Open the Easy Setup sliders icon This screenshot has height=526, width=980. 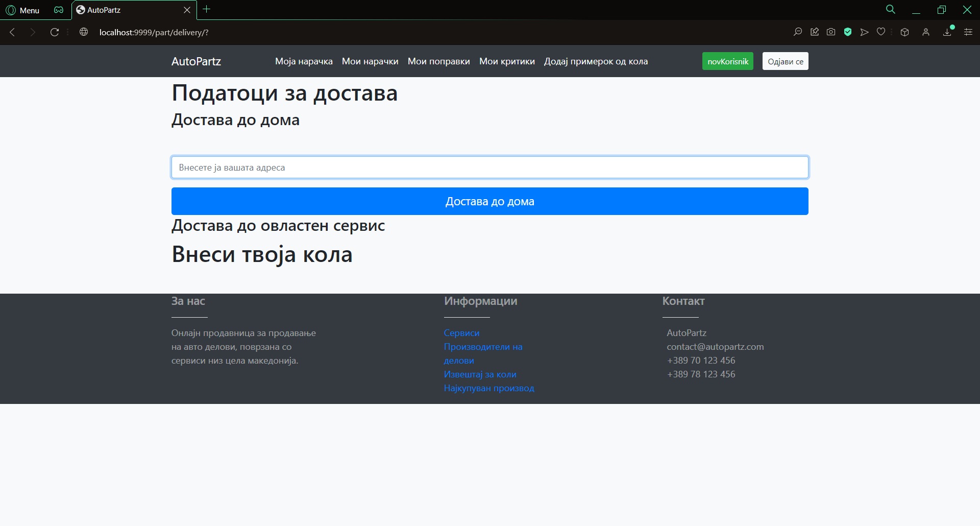(x=968, y=32)
